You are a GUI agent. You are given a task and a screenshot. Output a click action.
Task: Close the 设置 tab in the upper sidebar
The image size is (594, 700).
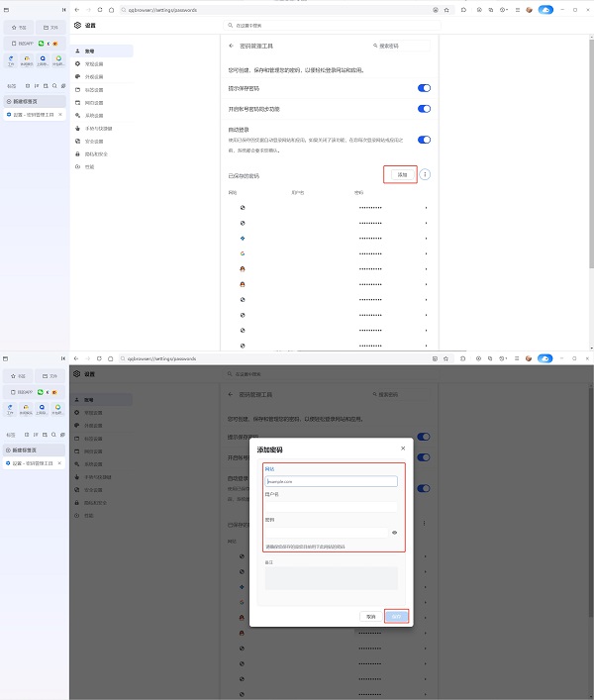(x=60, y=115)
